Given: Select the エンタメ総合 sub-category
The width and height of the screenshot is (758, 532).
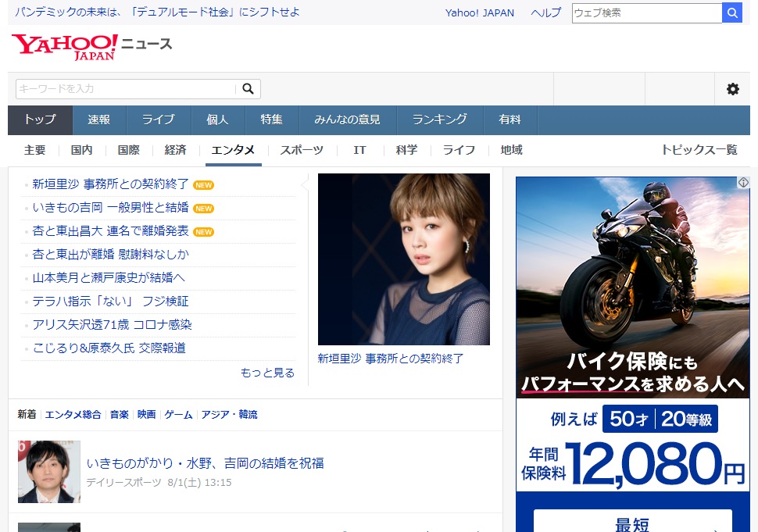Looking at the screenshot, I should (x=73, y=415).
